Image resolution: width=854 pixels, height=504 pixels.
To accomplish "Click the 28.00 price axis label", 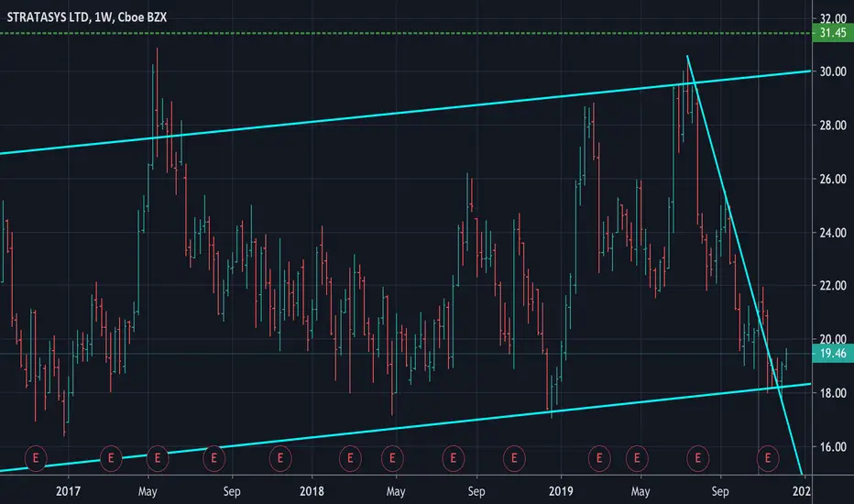I will pyautogui.click(x=833, y=126).
